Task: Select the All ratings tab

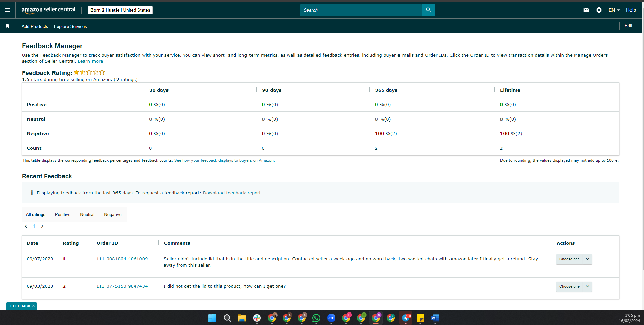Action: tap(35, 215)
